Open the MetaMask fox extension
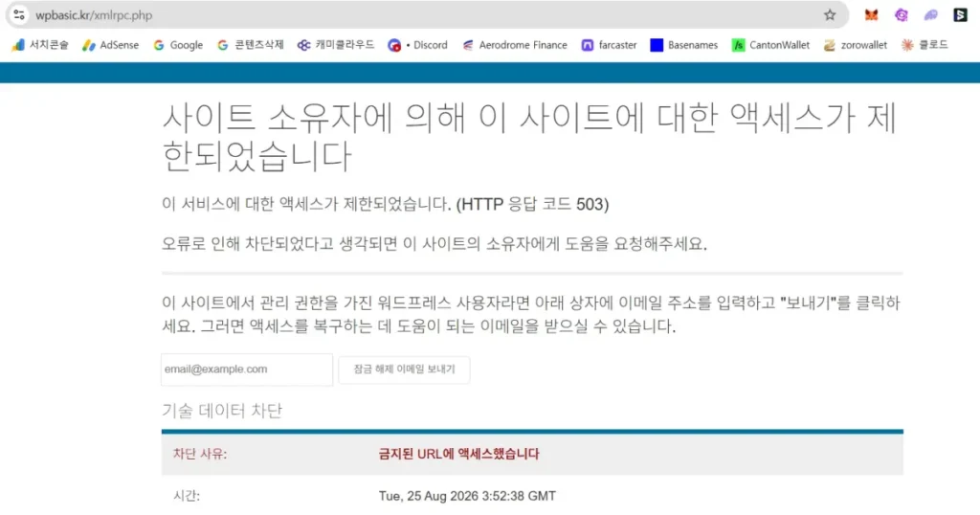 (x=871, y=15)
